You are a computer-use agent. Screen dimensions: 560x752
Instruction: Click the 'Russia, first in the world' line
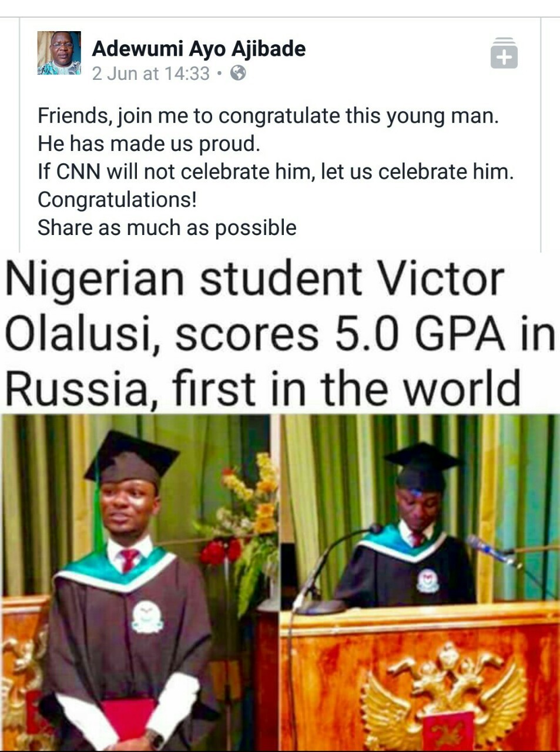[262, 388]
